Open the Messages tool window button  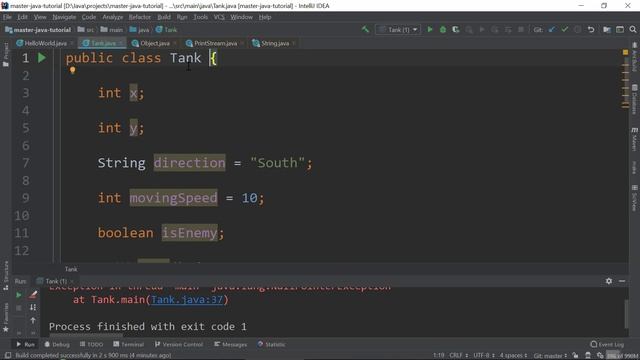pyautogui.click(x=231, y=344)
